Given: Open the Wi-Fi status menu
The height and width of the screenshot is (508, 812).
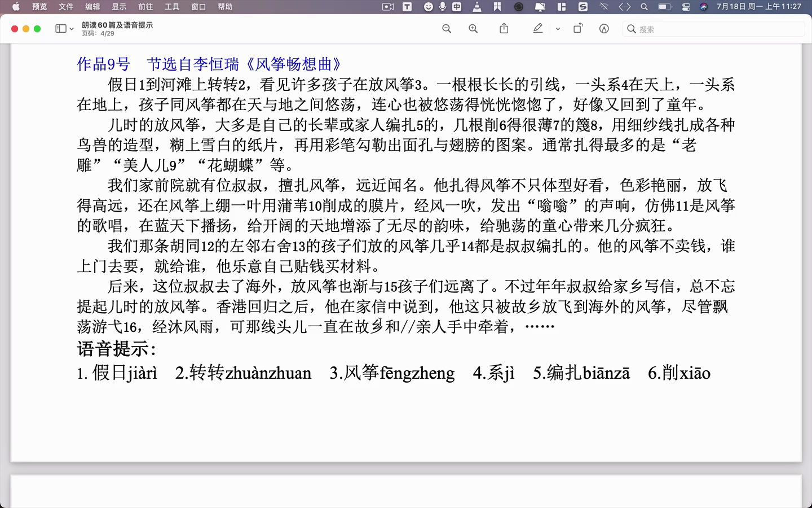Looking at the screenshot, I should point(604,7).
